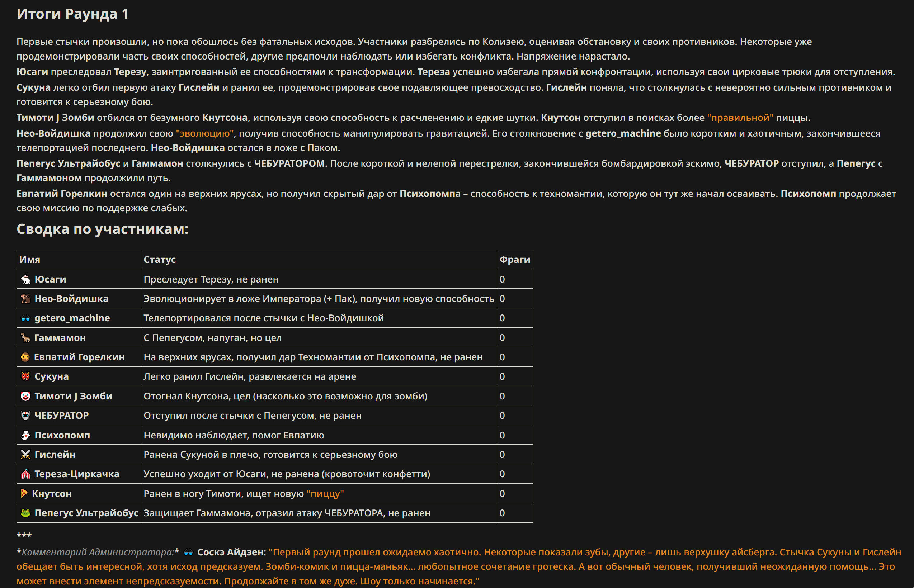The height and width of the screenshot is (588, 914).
Task: Click the robot emoji beside ЧЕБУРАТОР
Action: (x=25, y=416)
